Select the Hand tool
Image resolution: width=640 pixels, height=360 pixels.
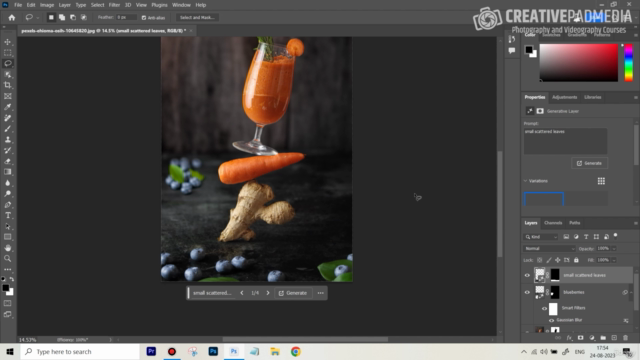point(7,248)
